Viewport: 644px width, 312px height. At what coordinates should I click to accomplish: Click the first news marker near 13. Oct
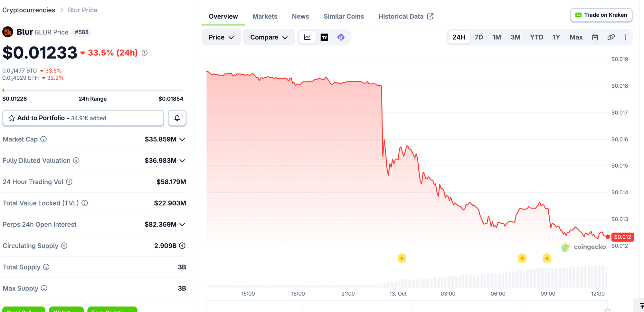402,258
